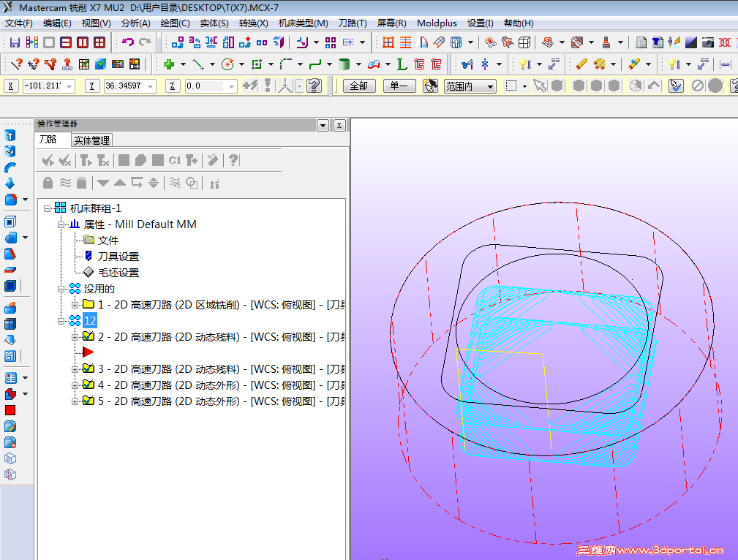Close the operations manager panel
The width and height of the screenshot is (738, 560).
pyautogui.click(x=339, y=125)
